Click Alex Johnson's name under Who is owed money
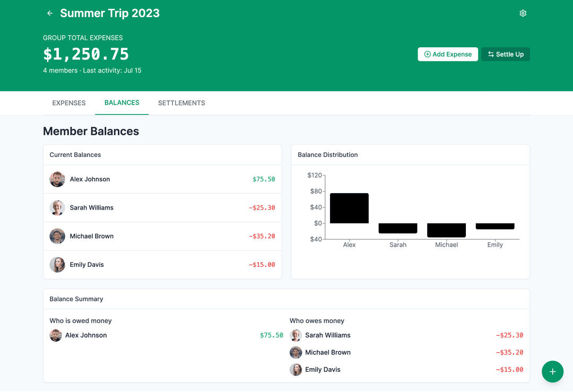 85,335
